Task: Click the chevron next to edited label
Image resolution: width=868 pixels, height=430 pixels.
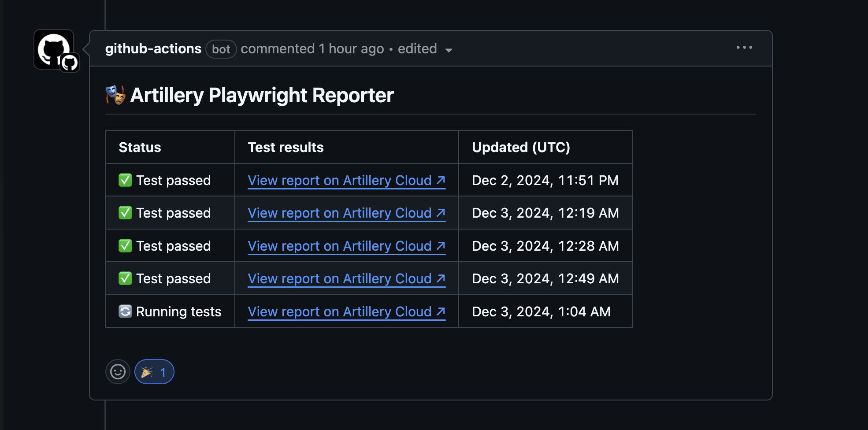Action: pyautogui.click(x=449, y=50)
